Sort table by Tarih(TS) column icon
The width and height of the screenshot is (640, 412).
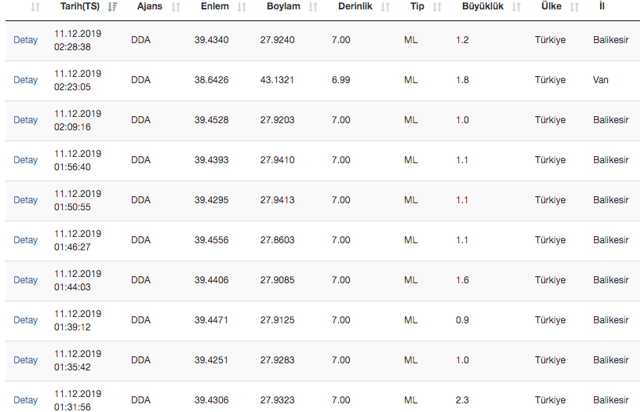(112, 7)
